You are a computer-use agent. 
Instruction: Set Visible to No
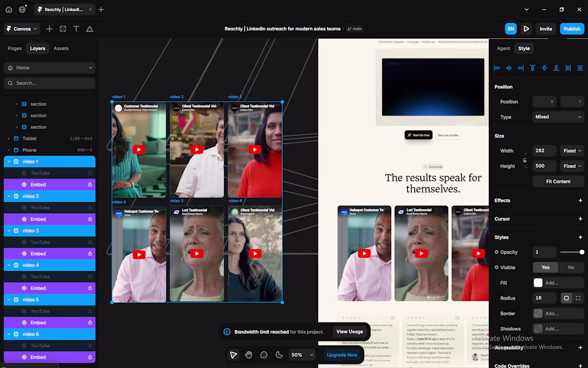click(571, 267)
